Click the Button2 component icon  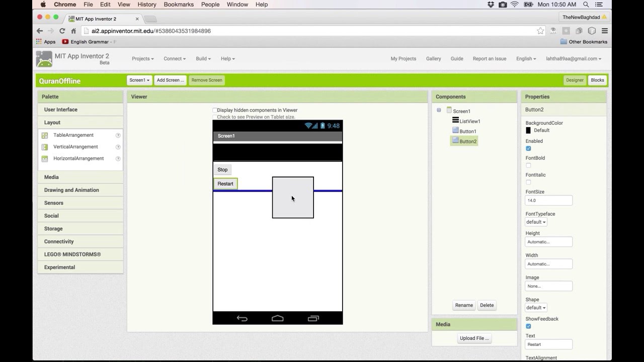point(455,140)
